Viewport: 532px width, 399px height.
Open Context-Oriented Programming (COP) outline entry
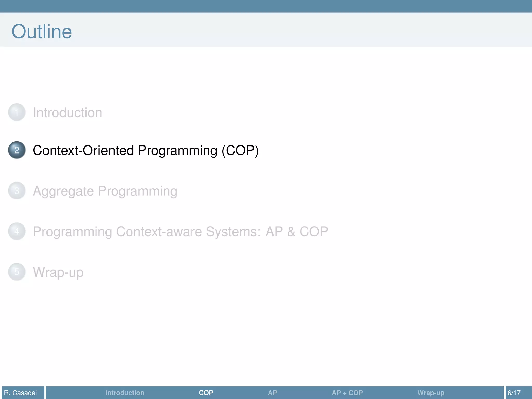[146, 150]
